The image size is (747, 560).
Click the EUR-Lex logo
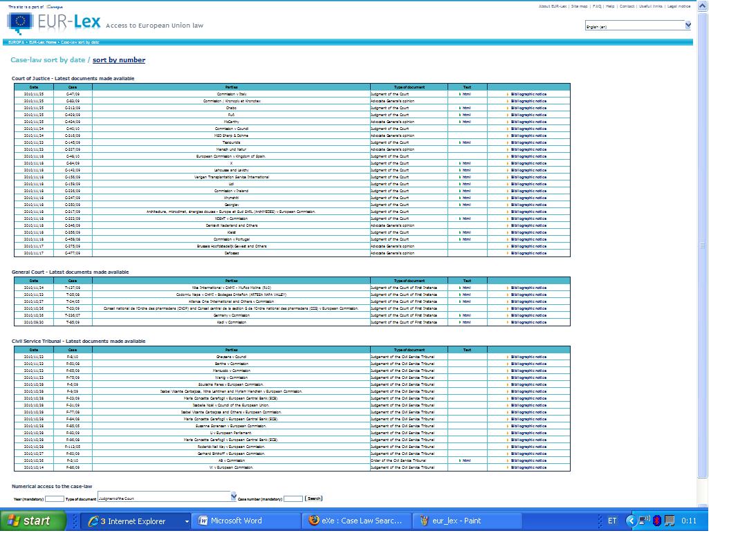point(53,23)
